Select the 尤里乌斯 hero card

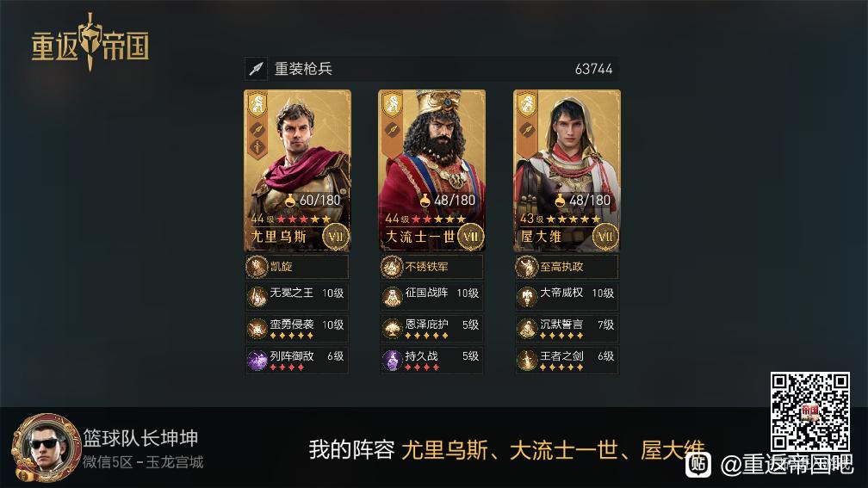(297, 170)
